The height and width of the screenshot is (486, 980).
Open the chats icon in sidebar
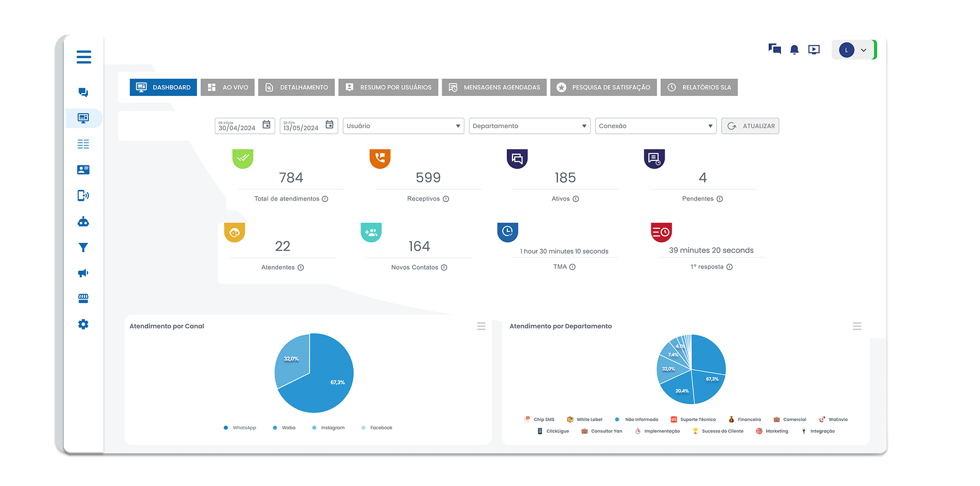pyautogui.click(x=83, y=92)
